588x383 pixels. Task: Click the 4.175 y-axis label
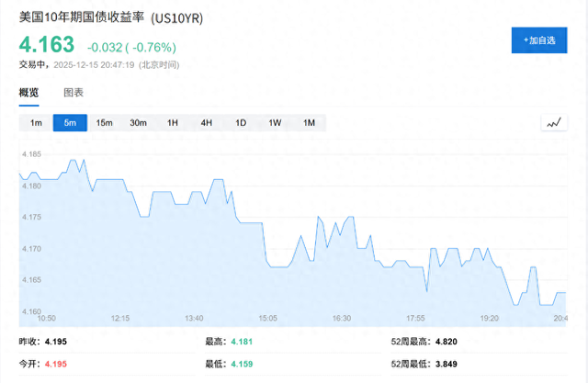(x=31, y=218)
